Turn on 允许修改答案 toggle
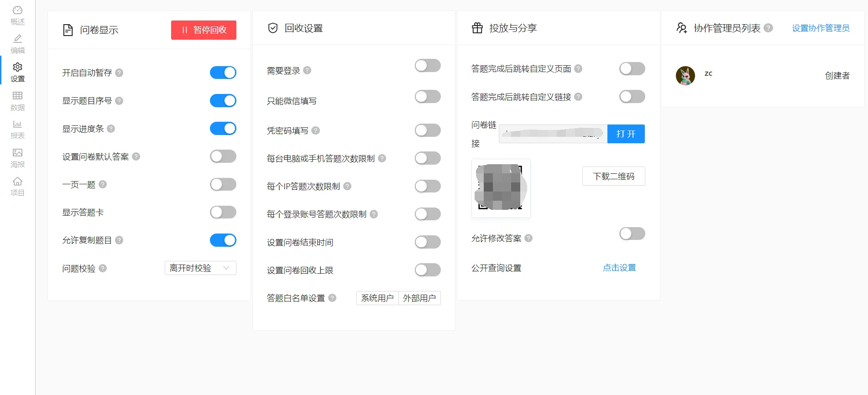 pos(632,234)
